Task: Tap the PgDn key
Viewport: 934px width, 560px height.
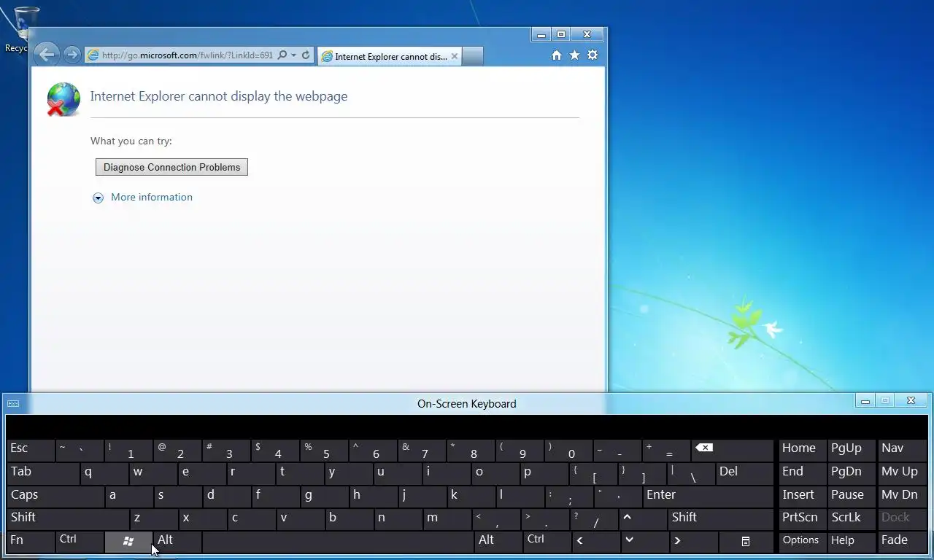Action: coord(851,474)
